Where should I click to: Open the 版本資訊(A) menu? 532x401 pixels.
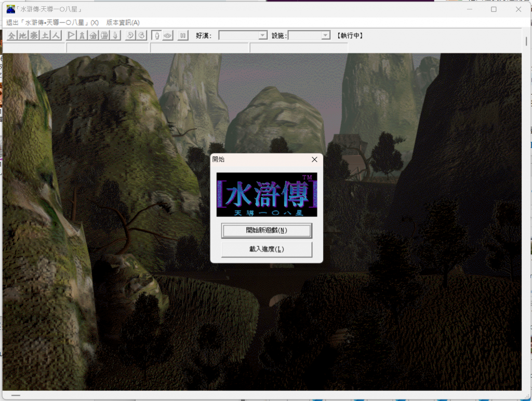tap(123, 22)
